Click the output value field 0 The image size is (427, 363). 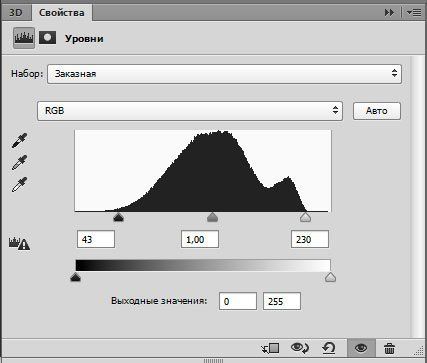click(x=238, y=301)
